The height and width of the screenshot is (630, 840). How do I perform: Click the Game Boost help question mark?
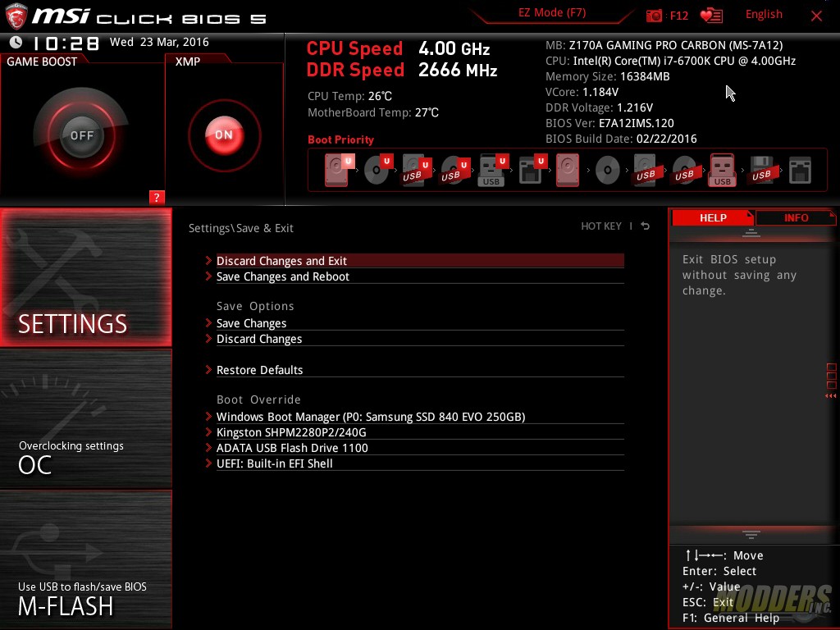157,197
